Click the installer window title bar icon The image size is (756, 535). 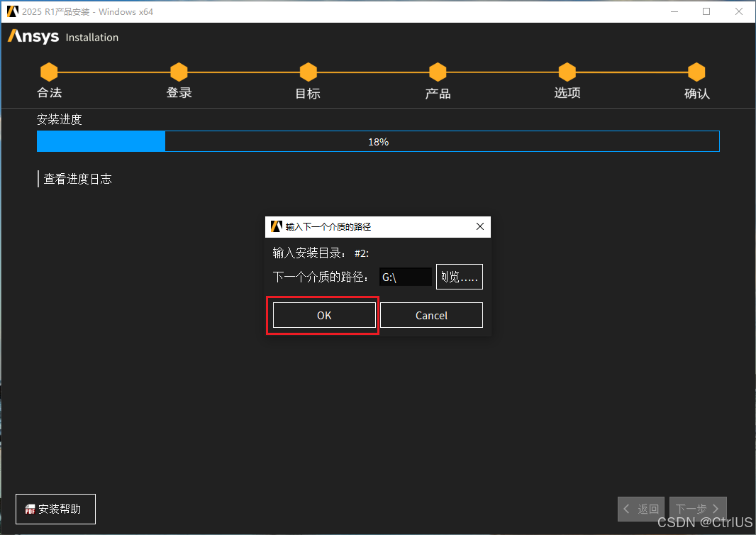(13, 11)
